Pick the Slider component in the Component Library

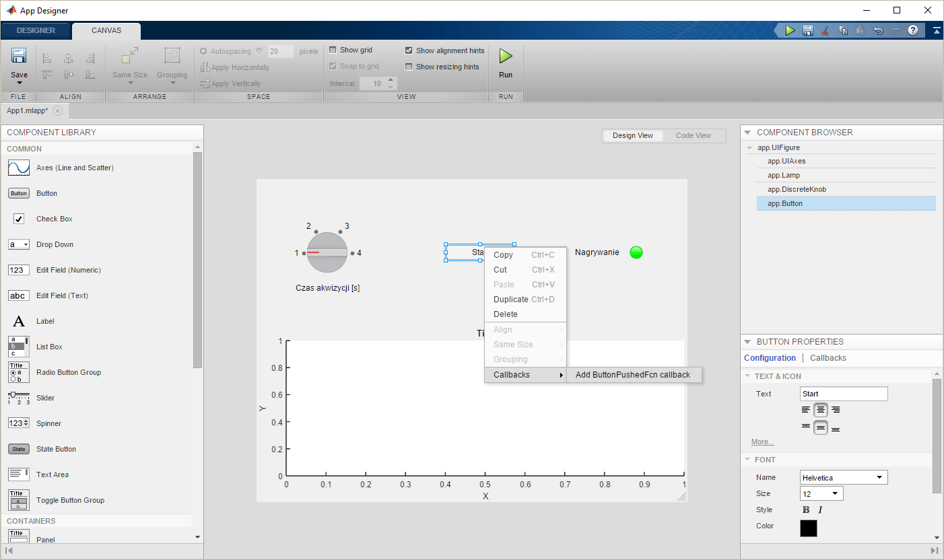(x=45, y=398)
